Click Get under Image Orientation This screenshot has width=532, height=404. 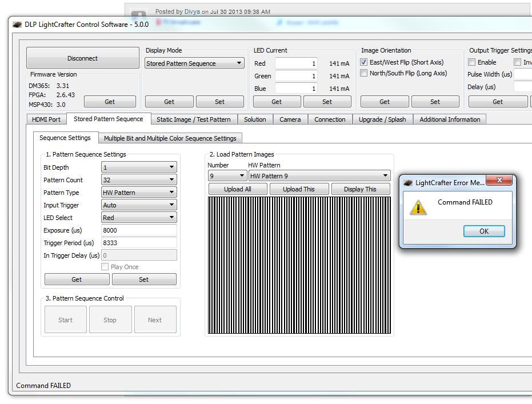385,101
